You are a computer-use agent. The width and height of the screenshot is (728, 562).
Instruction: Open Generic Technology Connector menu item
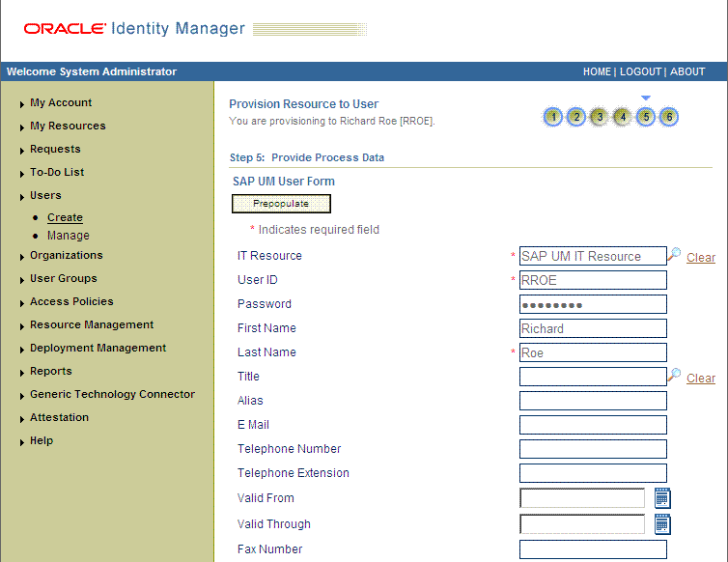(x=112, y=394)
